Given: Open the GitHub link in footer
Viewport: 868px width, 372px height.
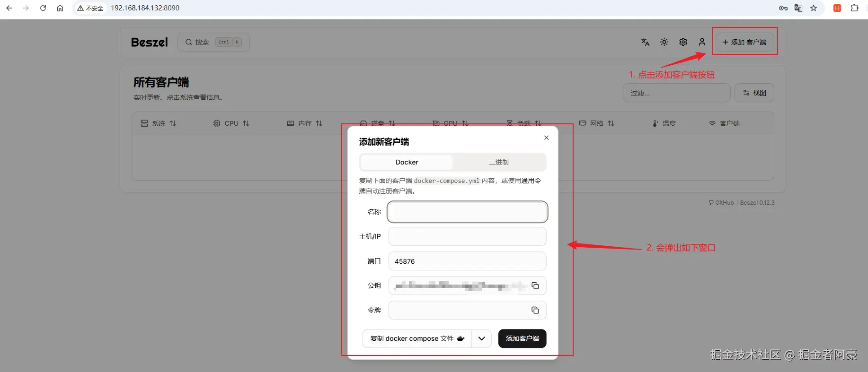Looking at the screenshot, I should click(x=721, y=203).
